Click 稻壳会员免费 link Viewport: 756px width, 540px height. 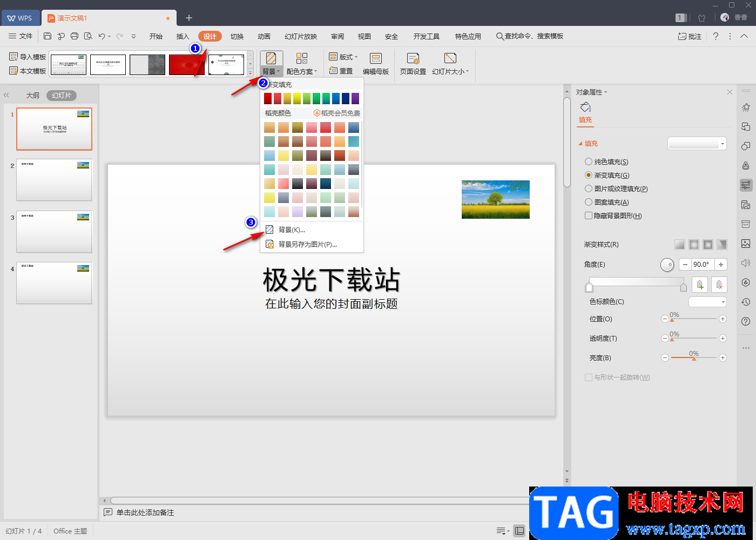[336, 113]
